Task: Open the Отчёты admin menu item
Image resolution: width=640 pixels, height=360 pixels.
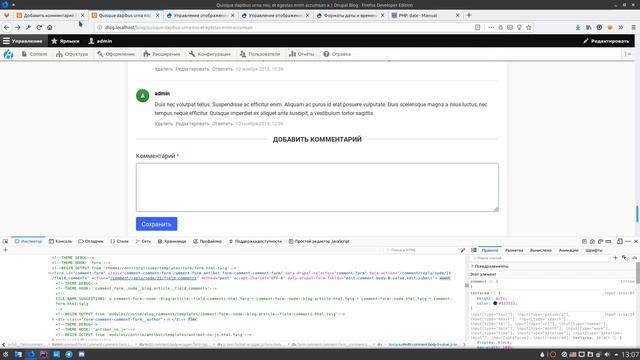Action: pos(302,54)
